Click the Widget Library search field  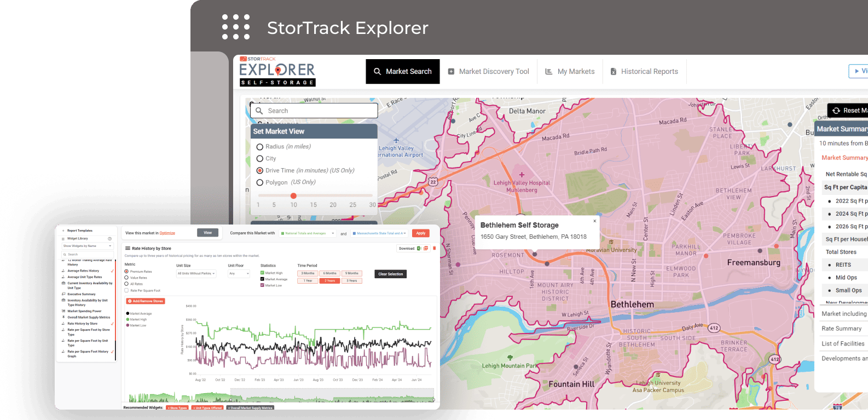[88, 255]
